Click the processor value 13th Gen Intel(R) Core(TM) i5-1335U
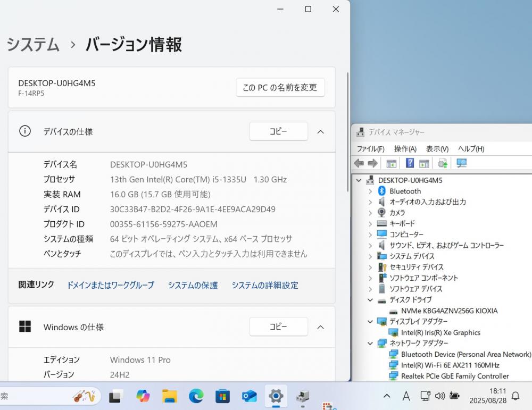 [178, 179]
